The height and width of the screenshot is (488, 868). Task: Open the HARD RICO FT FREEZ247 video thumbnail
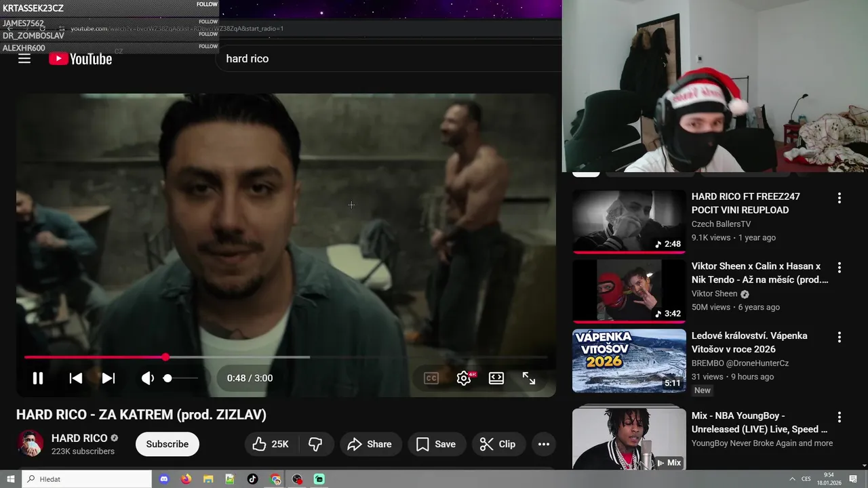[629, 222]
